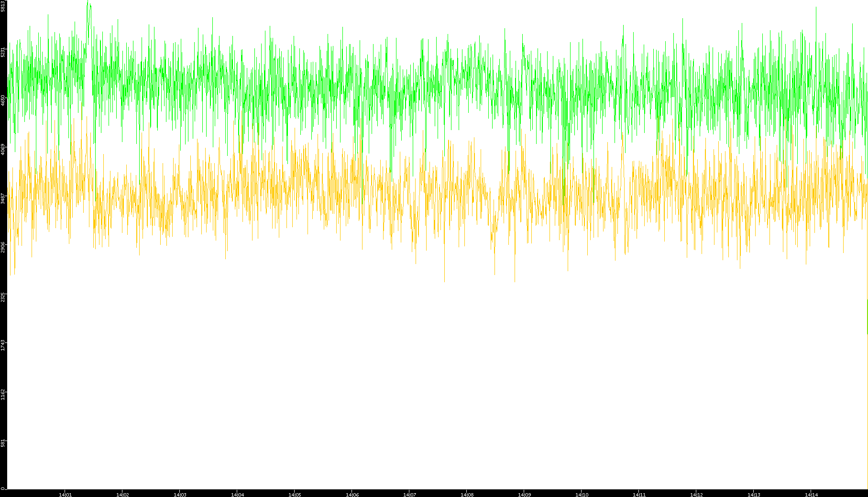Select the 14:03 tick on time axis
This screenshot has height=497, width=868.
pyautogui.click(x=180, y=494)
